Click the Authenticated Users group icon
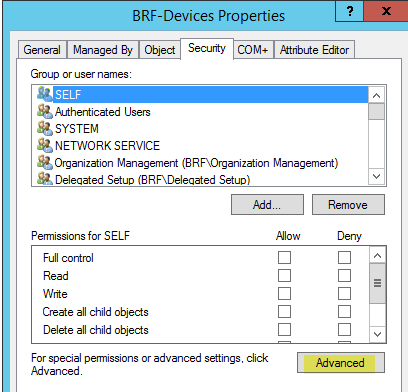 45,111
